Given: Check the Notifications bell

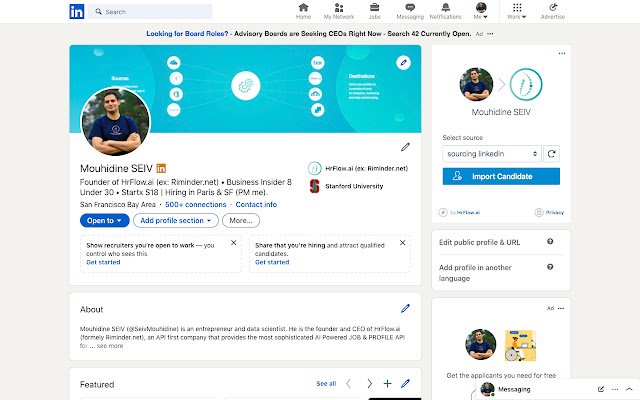Looking at the screenshot, I should 445,11.
